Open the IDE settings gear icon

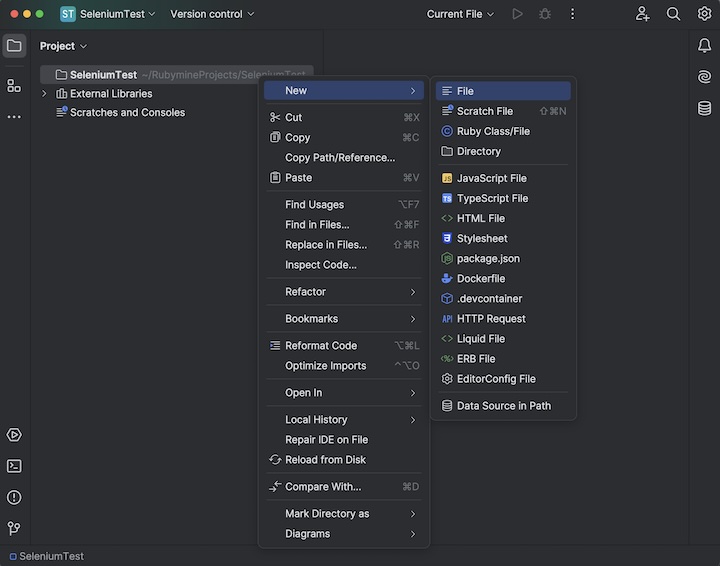pos(704,14)
